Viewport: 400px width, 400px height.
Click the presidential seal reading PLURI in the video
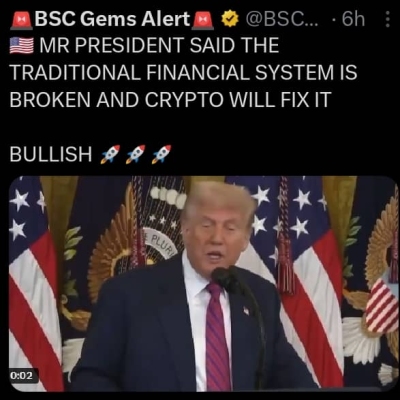coord(160,243)
